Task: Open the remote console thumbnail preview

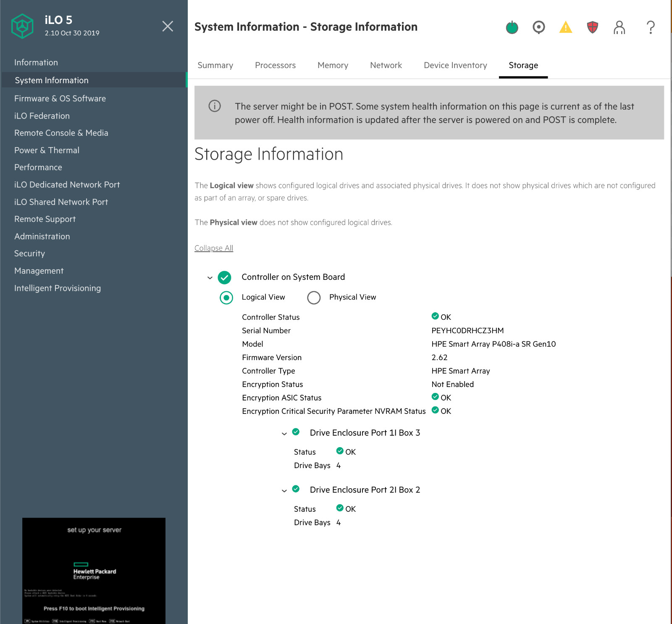Action: click(x=94, y=571)
